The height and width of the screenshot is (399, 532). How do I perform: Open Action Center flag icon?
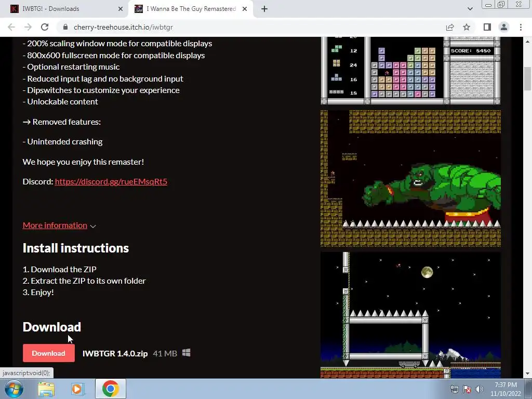467,389
